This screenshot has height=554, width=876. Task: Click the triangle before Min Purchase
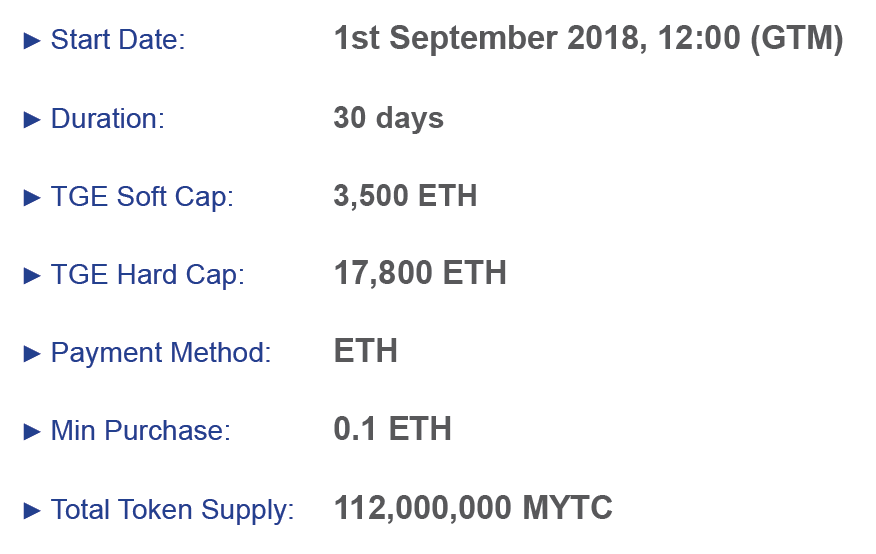[x=32, y=431]
